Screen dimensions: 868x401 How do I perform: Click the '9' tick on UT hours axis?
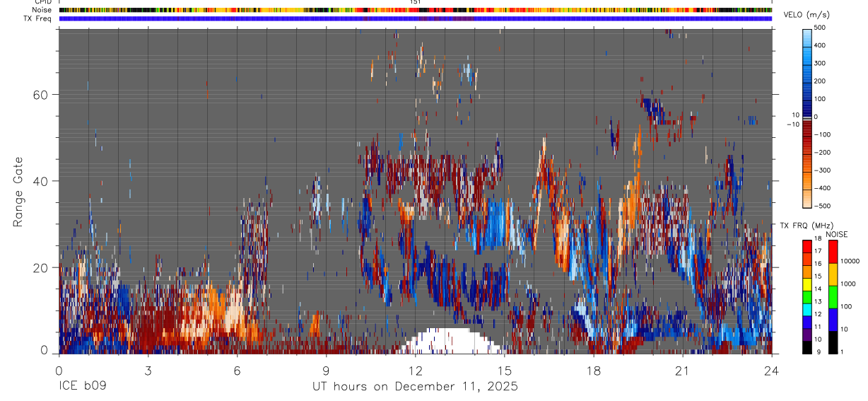327,370
